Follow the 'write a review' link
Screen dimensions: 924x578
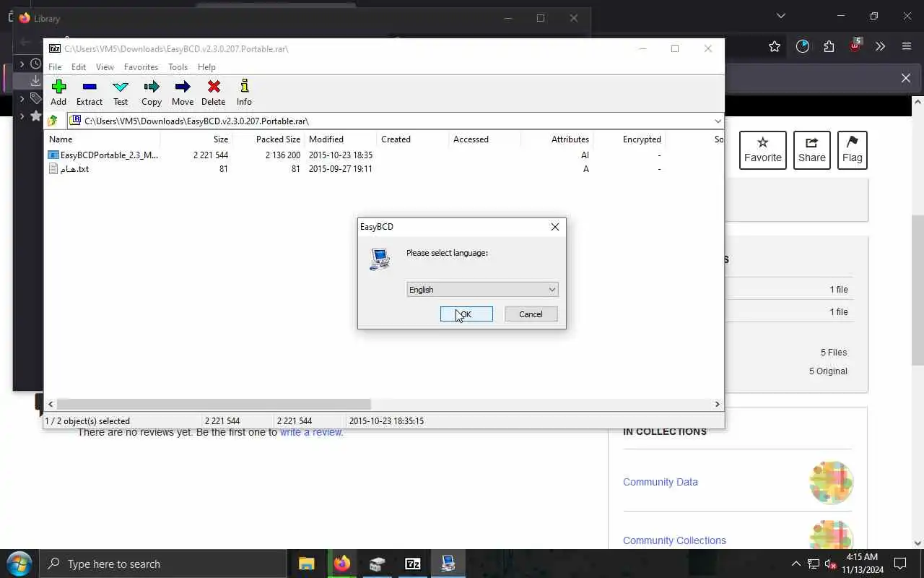[x=311, y=432]
